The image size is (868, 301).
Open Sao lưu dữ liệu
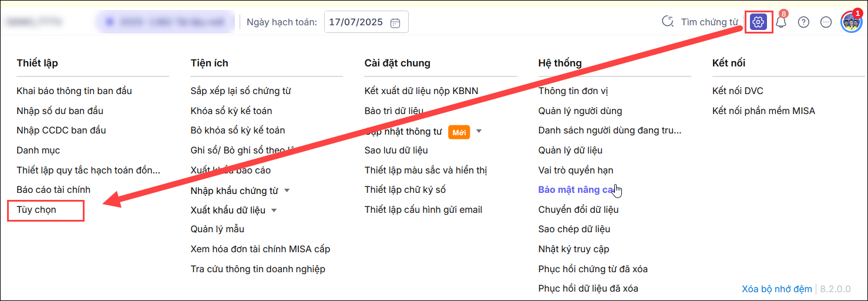396,150
